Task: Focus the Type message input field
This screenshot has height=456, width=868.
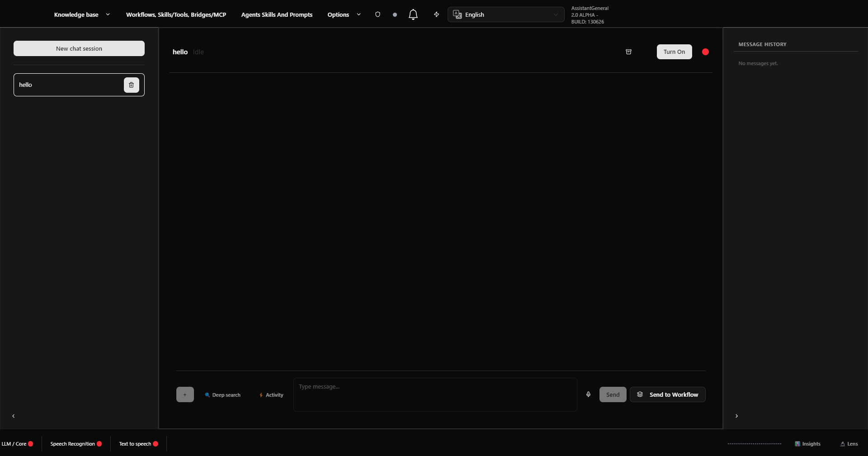Action: click(435, 394)
